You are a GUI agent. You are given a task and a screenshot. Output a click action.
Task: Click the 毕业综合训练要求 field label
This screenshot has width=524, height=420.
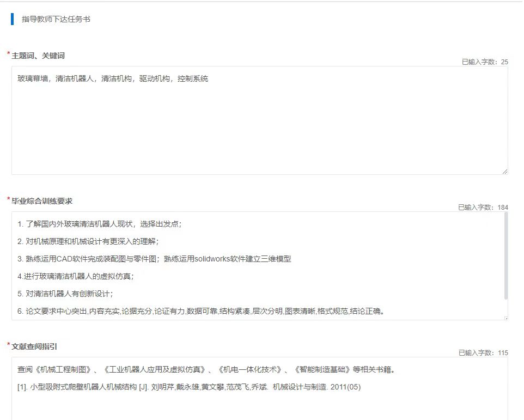(42, 201)
